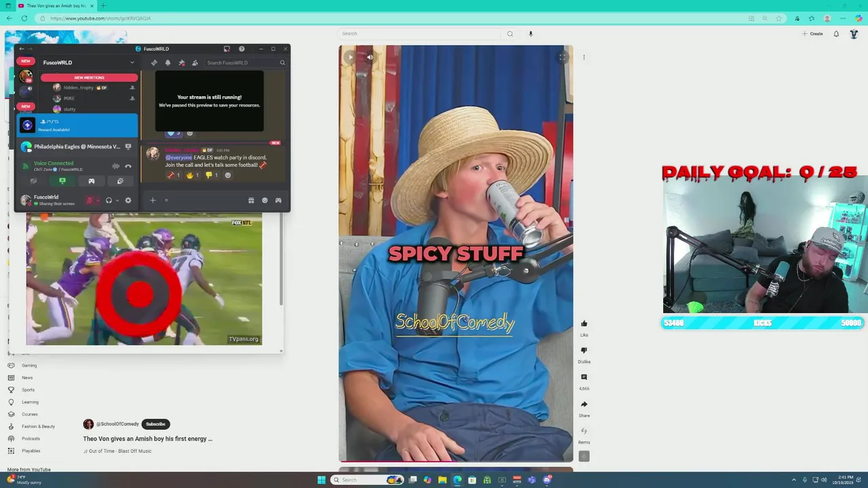Screen dimensions: 868x488
Task: Open @SchoolOfComedy channel link
Action: point(117,424)
